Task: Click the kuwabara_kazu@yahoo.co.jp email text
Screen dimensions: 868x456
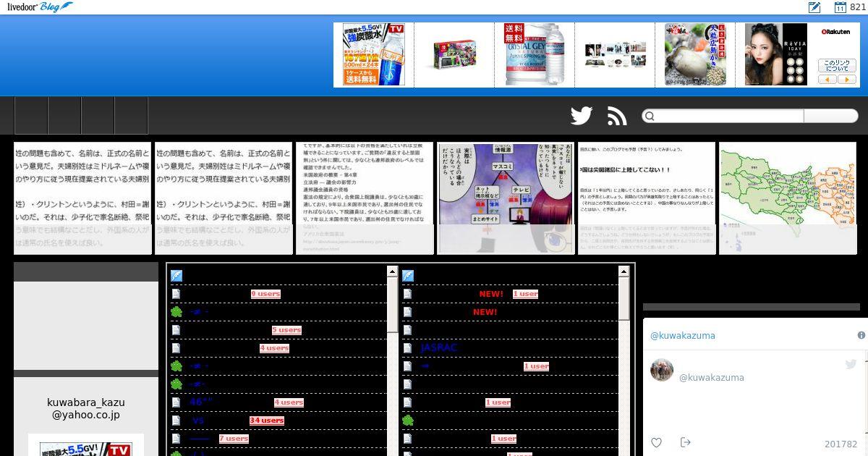Action: (85, 409)
